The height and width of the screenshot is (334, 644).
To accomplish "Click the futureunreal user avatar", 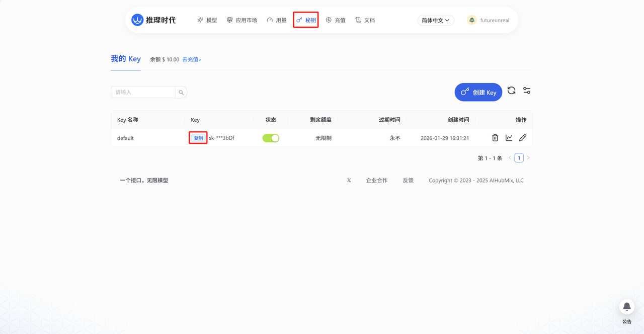I will [471, 20].
